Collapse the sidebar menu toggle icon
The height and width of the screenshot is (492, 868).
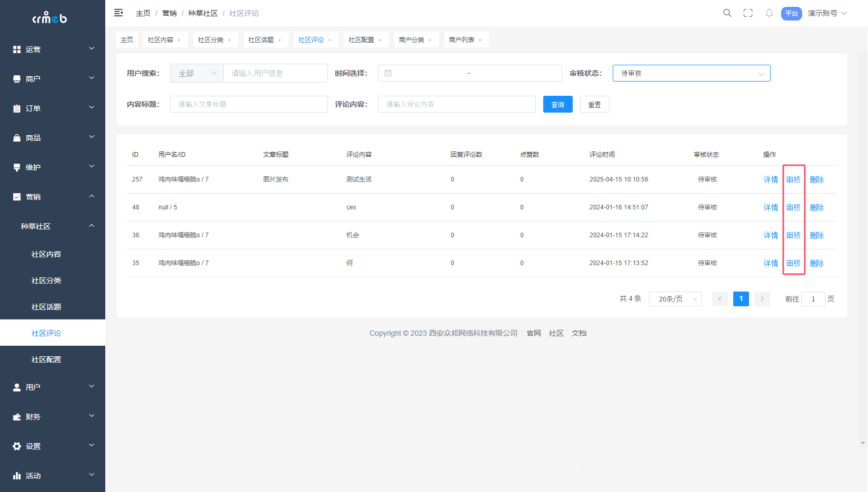[x=118, y=13]
